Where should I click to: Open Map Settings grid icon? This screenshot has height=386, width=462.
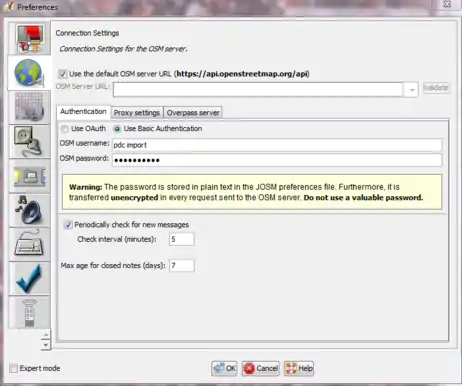click(x=29, y=107)
